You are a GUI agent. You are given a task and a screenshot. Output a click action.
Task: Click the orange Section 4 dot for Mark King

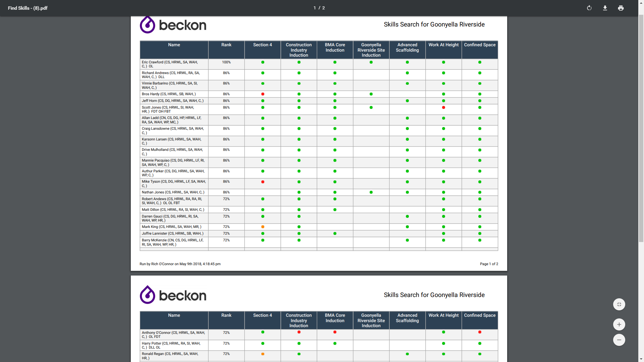tap(263, 227)
